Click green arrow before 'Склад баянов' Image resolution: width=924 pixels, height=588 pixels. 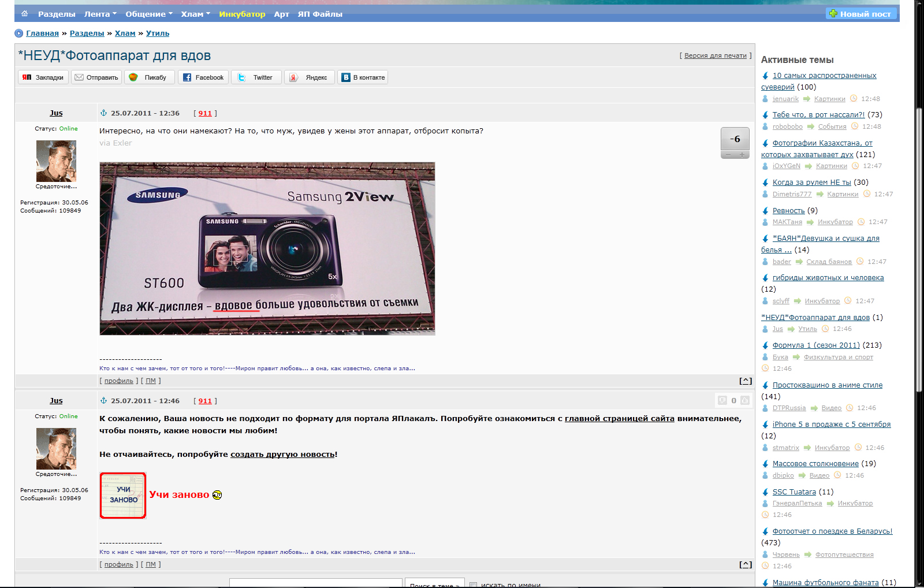[x=799, y=262]
